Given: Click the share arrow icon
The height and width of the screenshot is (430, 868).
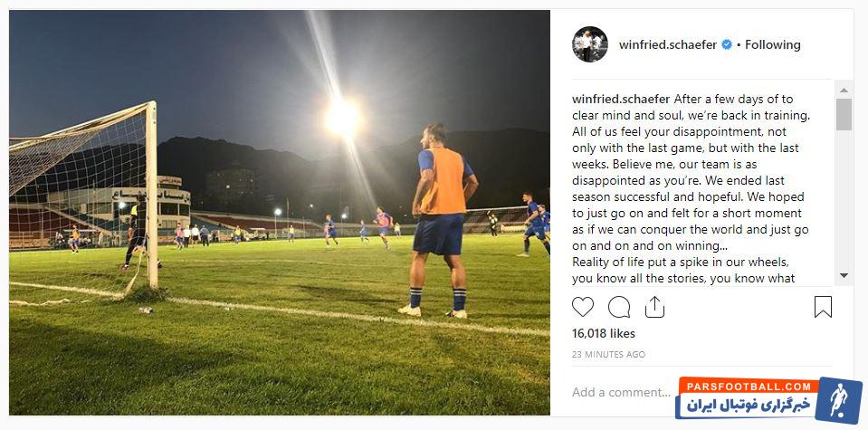Looking at the screenshot, I should [653, 307].
